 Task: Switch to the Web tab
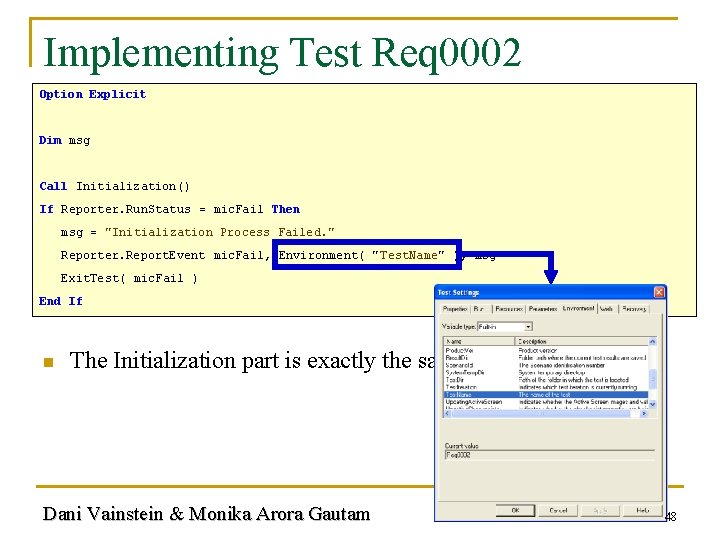607,309
